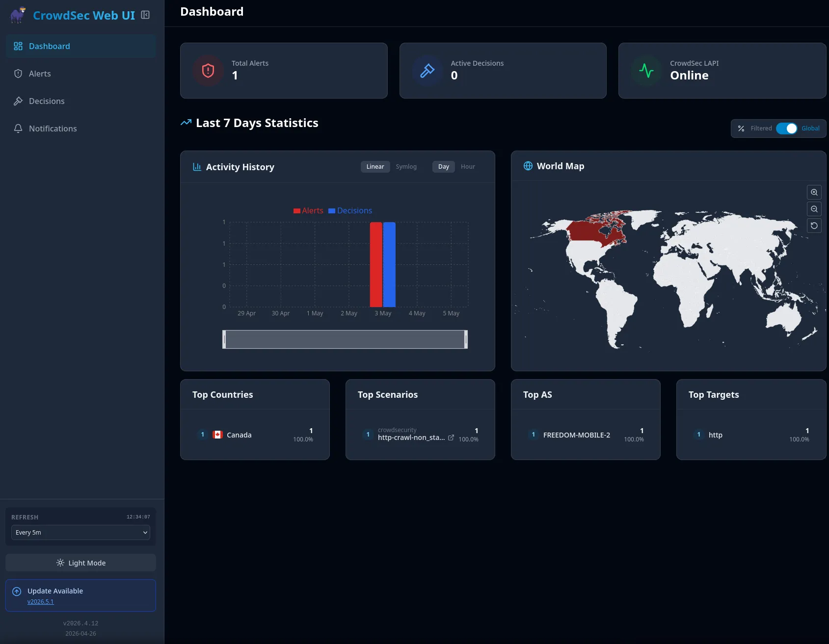Click the version text v2026.4.12
Screen dimensions: 829x644
click(80, 623)
